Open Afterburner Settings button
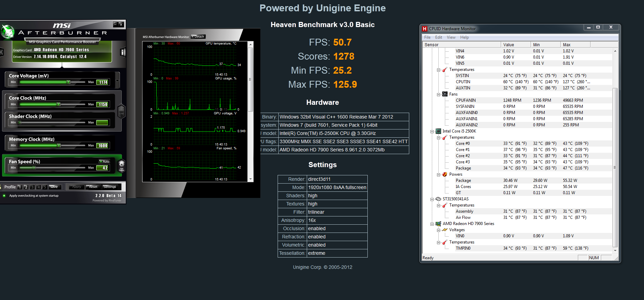Viewport: 644px width, 300px height. (110, 187)
